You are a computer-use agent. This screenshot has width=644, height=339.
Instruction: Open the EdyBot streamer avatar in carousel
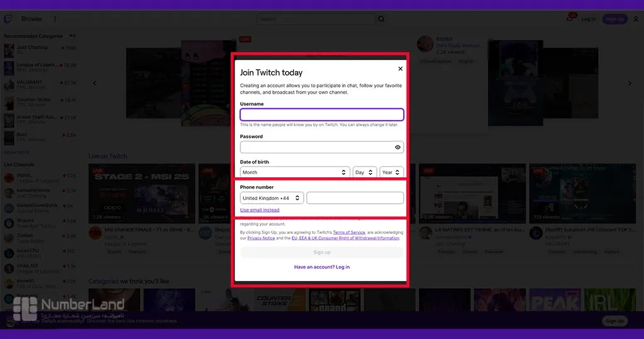[x=425, y=44]
